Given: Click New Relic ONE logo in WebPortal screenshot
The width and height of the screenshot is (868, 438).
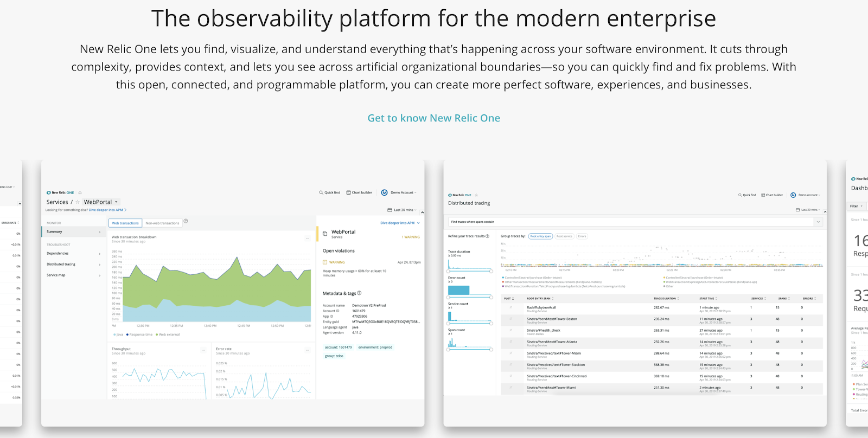Looking at the screenshot, I should tap(60, 192).
